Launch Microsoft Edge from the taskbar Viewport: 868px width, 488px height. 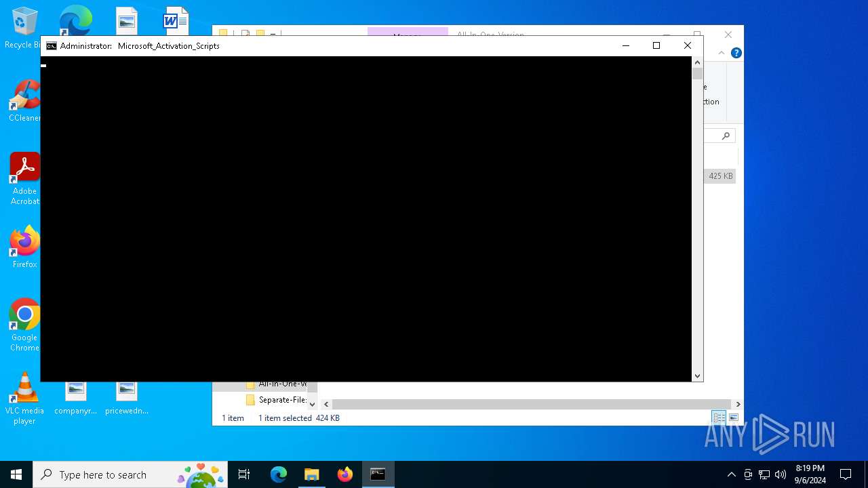pos(279,474)
